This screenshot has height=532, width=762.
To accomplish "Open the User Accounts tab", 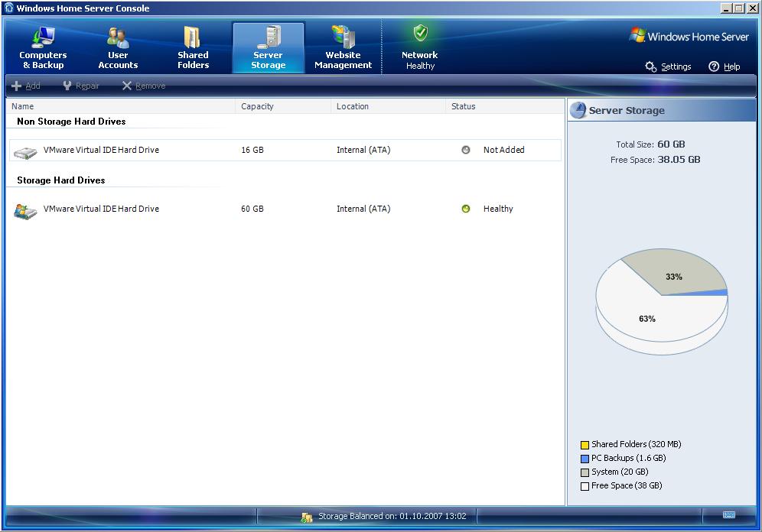I will coord(118,47).
